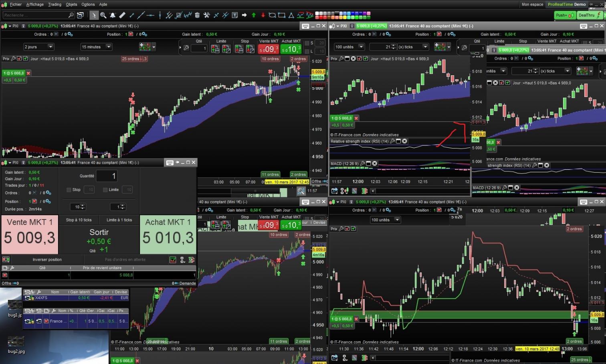The height and width of the screenshot is (364, 606).
Task: Toggle the S checkbox in top-left chart
Action: tap(307, 43)
